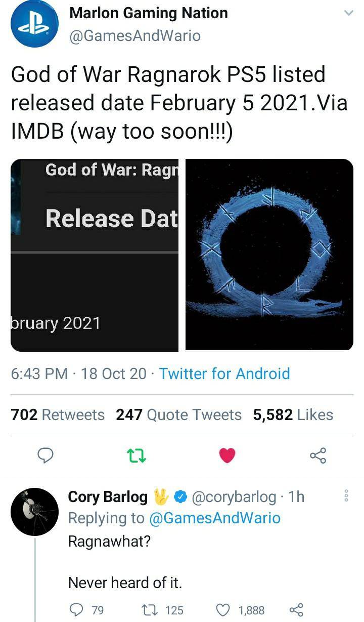Open the Twitter for Android link

(x=224, y=374)
